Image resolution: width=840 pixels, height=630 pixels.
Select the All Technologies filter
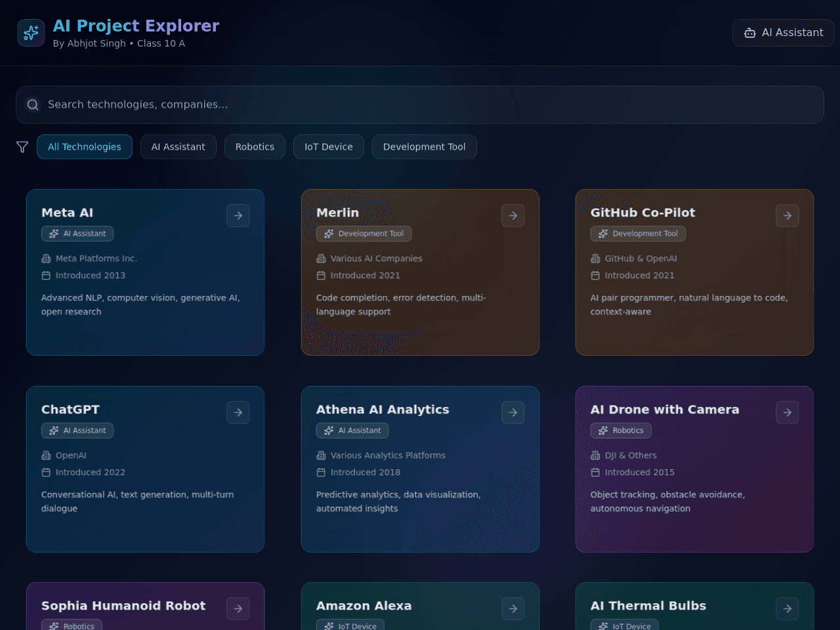coord(85,147)
